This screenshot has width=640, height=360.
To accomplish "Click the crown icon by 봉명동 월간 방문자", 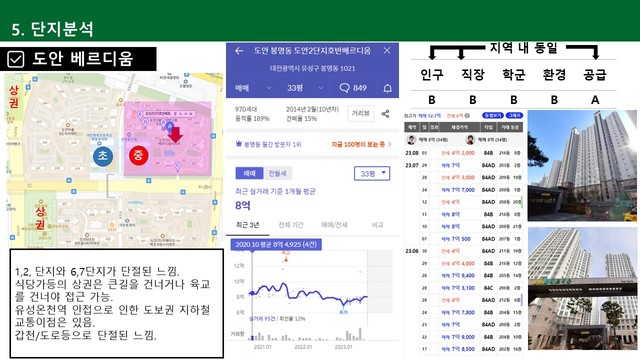I will (x=239, y=144).
